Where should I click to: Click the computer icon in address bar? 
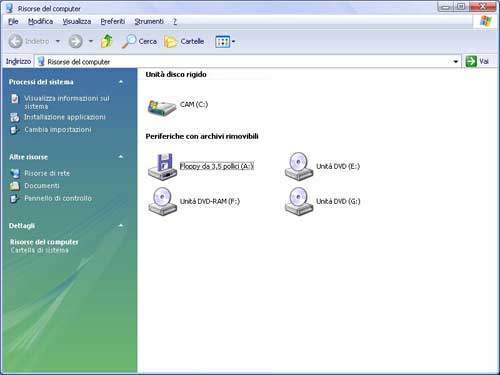tap(41, 61)
